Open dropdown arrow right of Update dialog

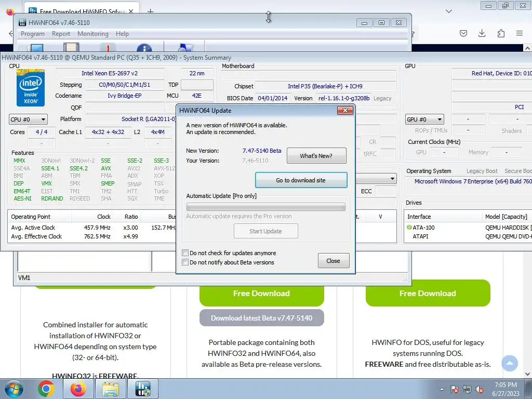[x=393, y=179]
